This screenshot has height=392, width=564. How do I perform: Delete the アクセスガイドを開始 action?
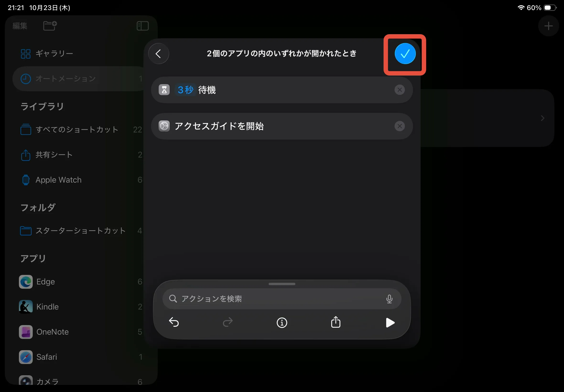pyautogui.click(x=400, y=126)
